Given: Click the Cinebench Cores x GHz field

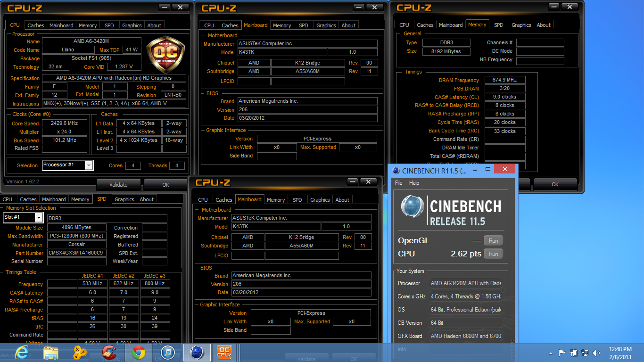Looking at the screenshot, I should click(465, 296).
